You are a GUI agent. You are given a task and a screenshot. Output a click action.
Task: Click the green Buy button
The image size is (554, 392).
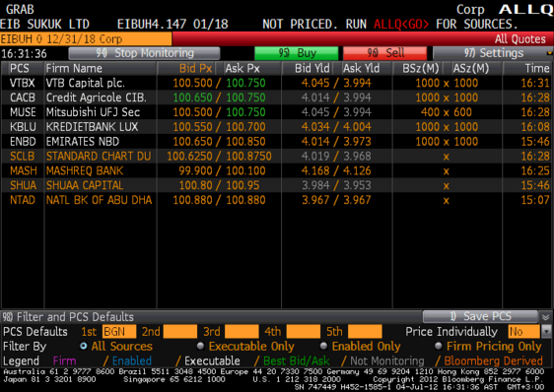click(x=296, y=53)
